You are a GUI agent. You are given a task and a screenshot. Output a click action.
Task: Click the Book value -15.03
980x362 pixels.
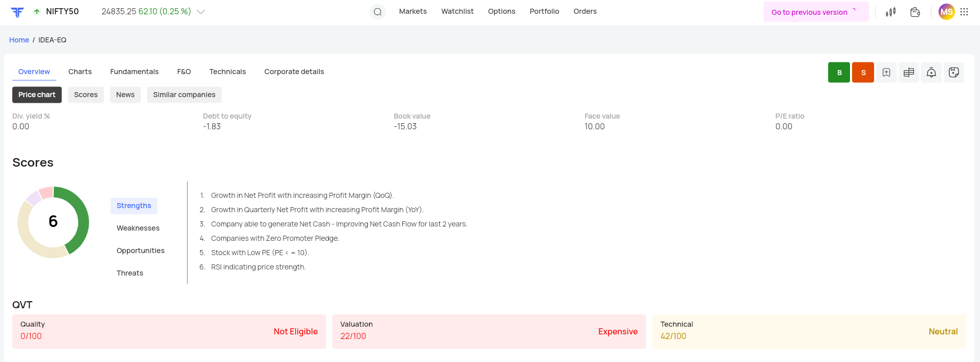click(405, 126)
